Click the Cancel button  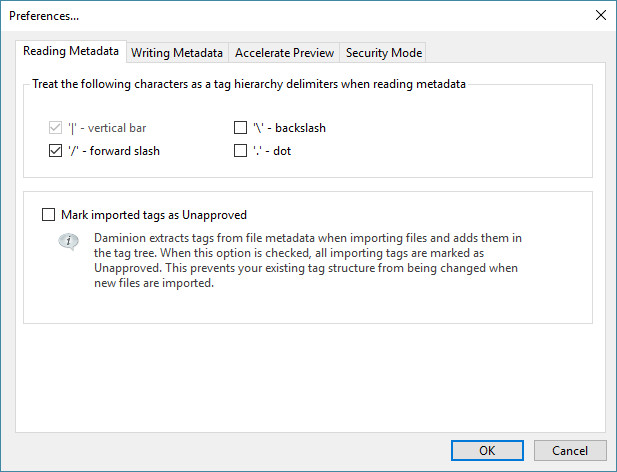coord(569,450)
